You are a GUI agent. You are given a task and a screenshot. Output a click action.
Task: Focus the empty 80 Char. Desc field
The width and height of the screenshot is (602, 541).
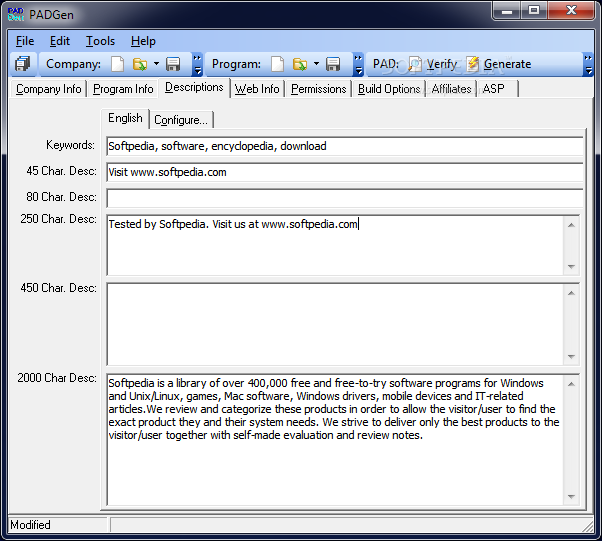(345, 198)
